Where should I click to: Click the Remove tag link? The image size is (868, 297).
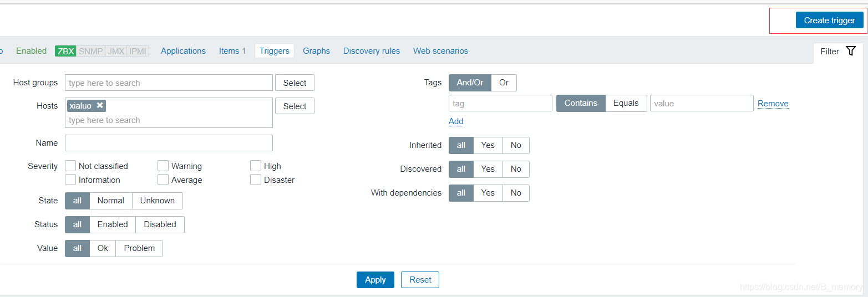773,104
